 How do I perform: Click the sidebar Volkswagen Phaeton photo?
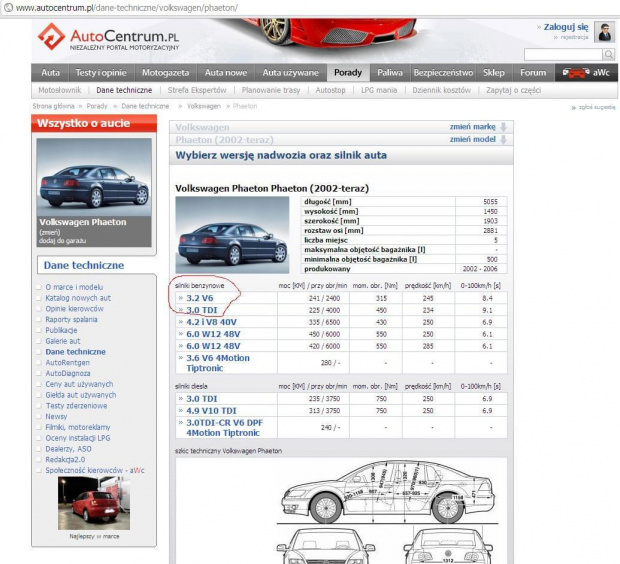(x=94, y=177)
